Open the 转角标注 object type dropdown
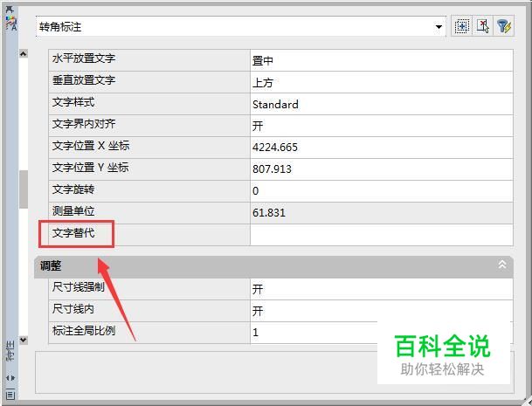The image size is (532, 406). [x=241, y=26]
